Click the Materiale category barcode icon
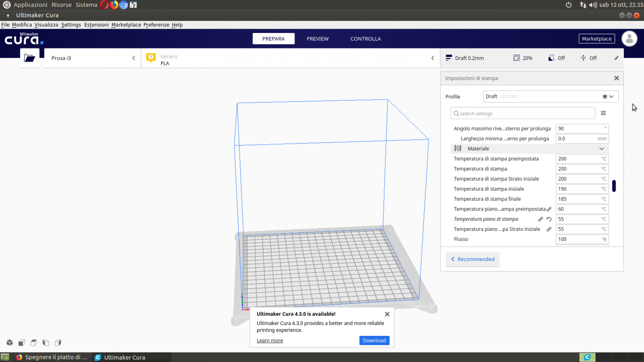Screen dimensions: 644x362 pos(458,148)
